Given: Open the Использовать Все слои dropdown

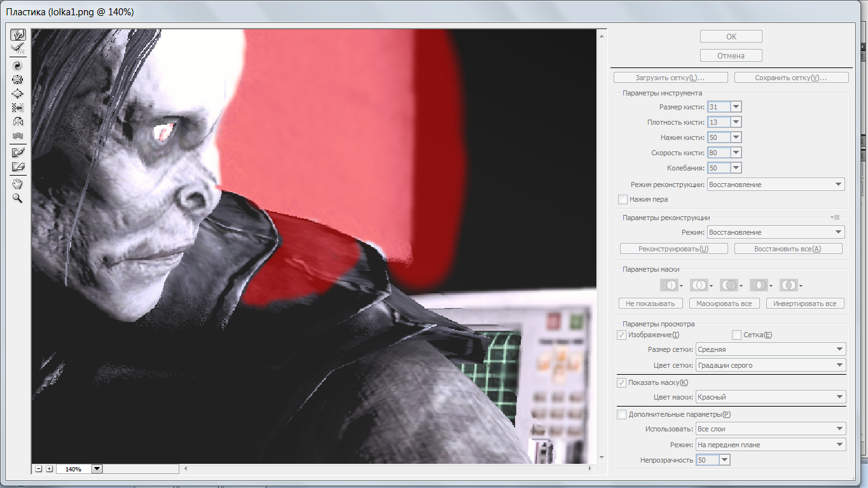Looking at the screenshot, I should coord(771,429).
